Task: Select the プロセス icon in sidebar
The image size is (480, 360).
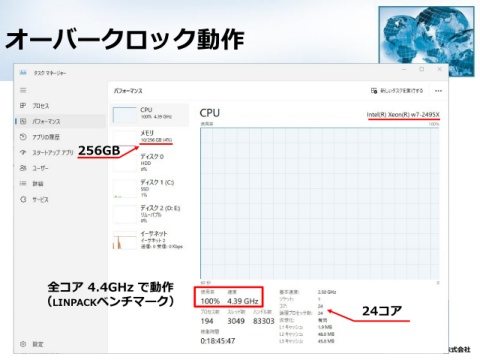Action: click(23, 106)
